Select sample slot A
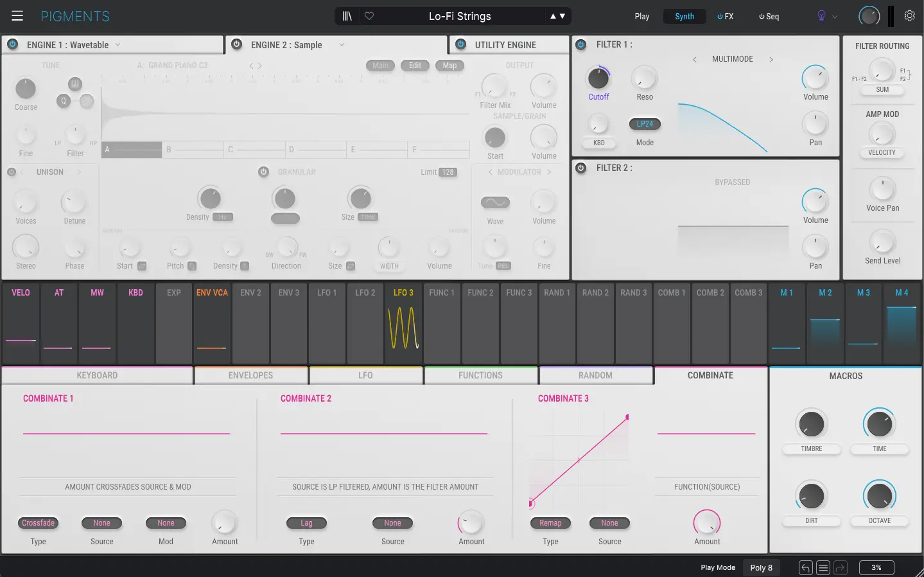924x577 pixels. (x=132, y=149)
